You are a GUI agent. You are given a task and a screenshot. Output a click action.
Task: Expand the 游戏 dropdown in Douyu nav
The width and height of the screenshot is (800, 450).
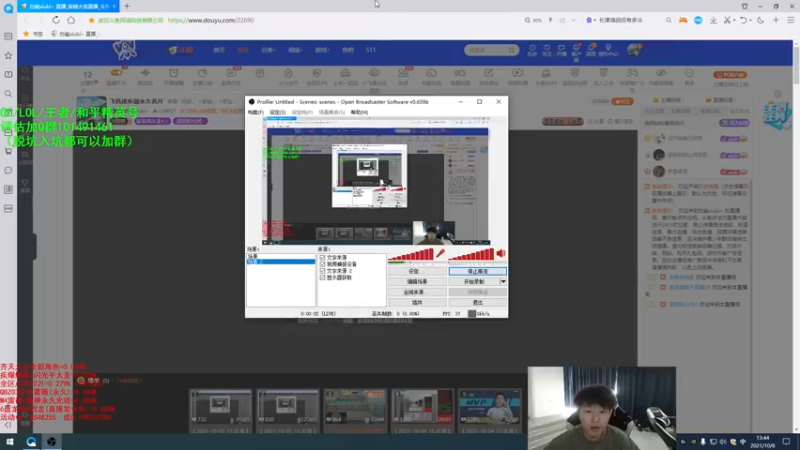click(322, 50)
